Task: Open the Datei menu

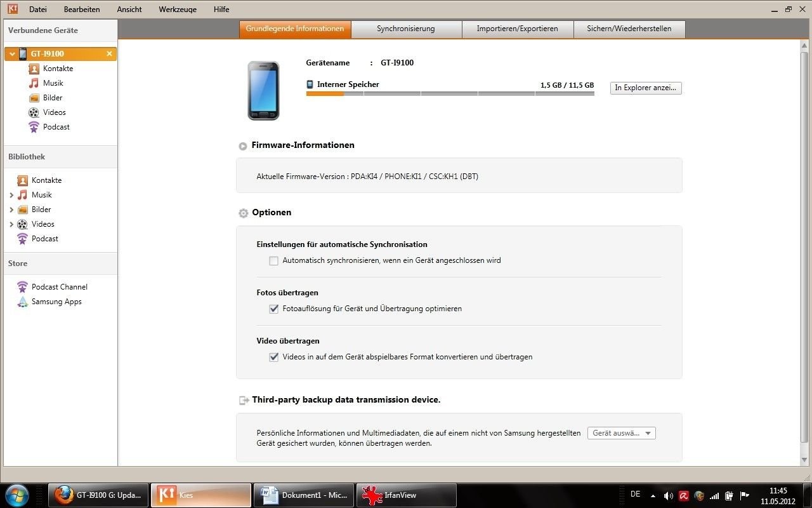Action: coord(38,10)
